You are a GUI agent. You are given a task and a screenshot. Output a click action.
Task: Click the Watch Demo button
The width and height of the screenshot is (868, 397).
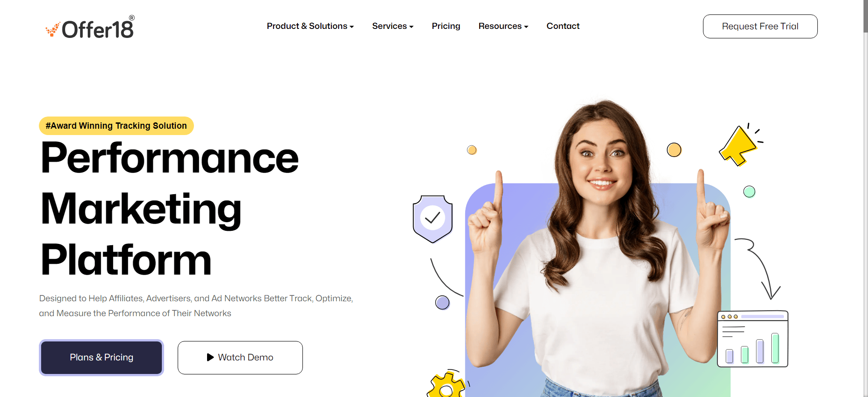(240, 357)
